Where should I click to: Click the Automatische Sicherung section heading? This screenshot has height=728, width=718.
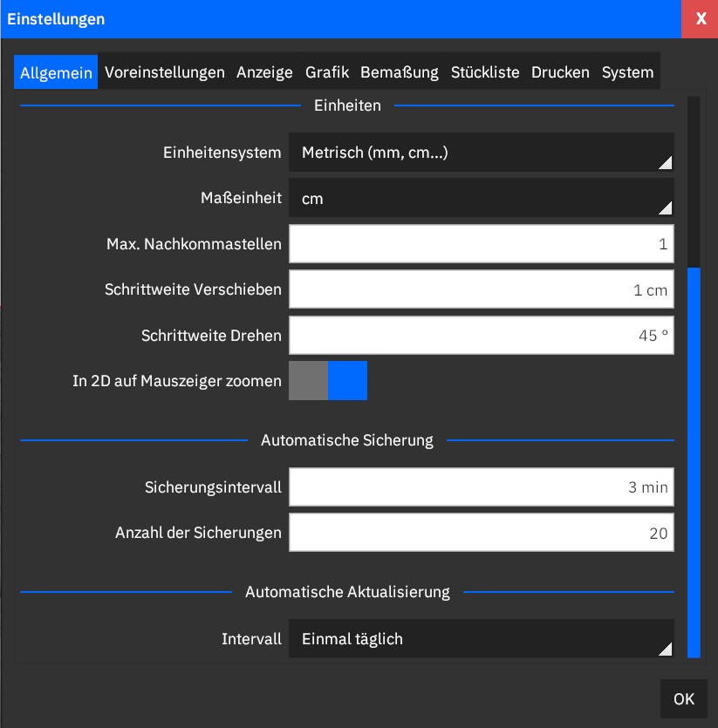[347, 439]
